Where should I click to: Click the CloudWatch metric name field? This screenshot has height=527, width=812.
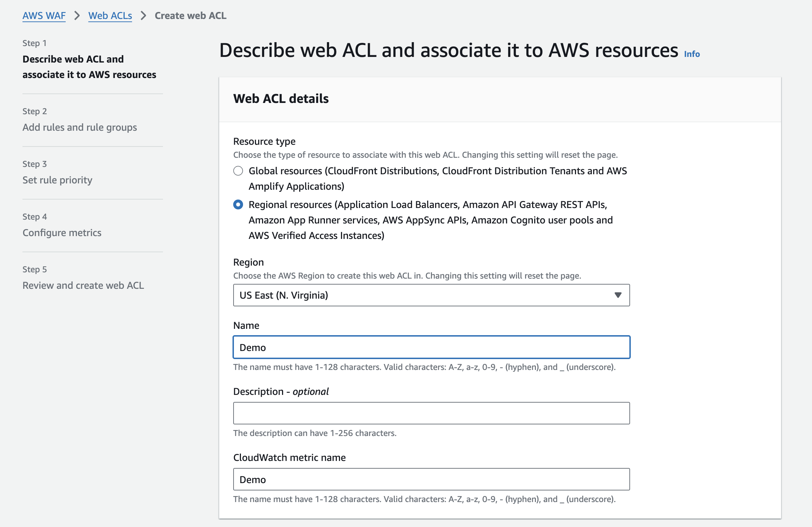[431, 479]
